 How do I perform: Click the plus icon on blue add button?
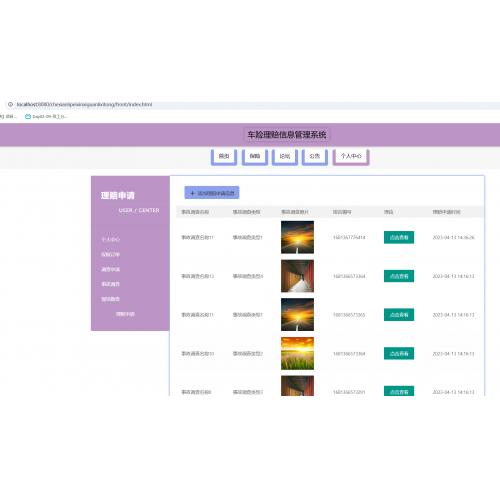click(192, 193)
